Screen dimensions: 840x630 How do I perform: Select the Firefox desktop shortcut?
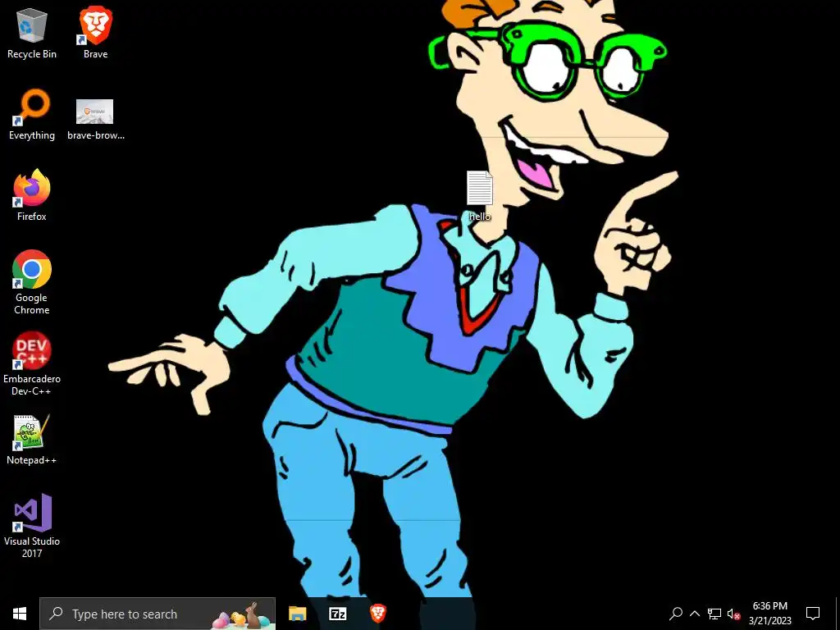(x=32, y=195)
